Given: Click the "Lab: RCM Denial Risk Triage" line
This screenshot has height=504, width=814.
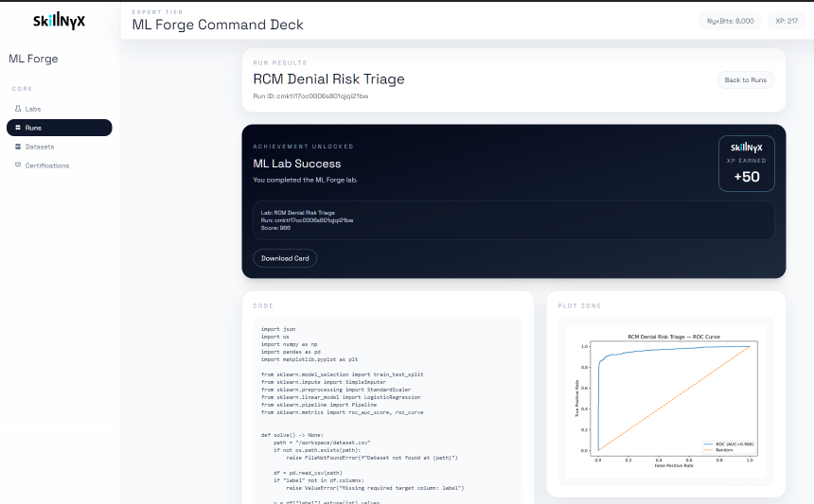Looking at the screenshot, I should pyautogui.click(x=297, y=213).
